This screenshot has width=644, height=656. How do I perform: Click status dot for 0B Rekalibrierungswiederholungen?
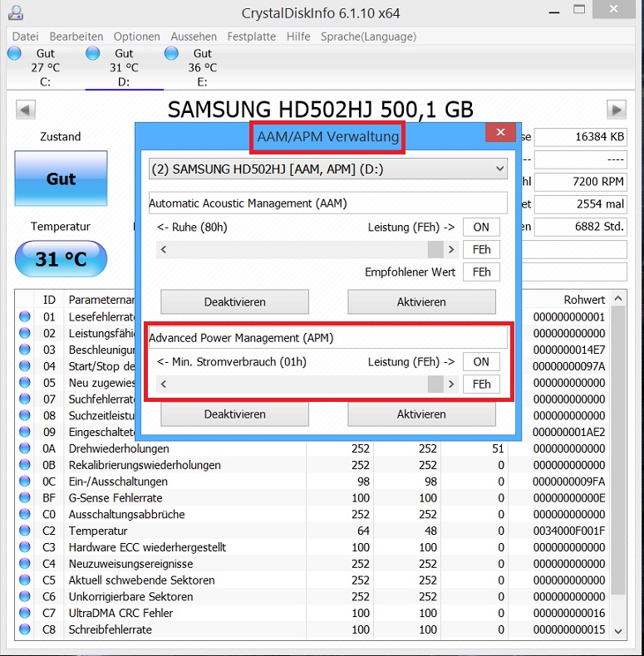coord(25,464)
